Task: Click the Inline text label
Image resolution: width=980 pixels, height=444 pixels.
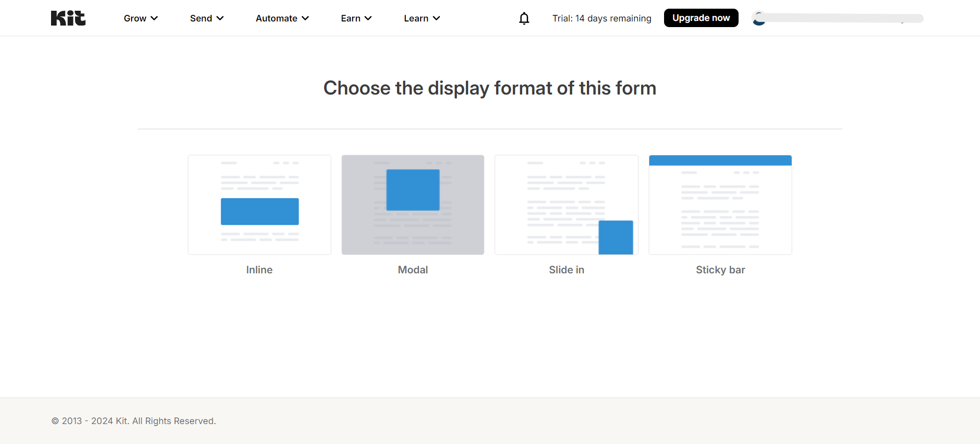Action: [259, 270]
